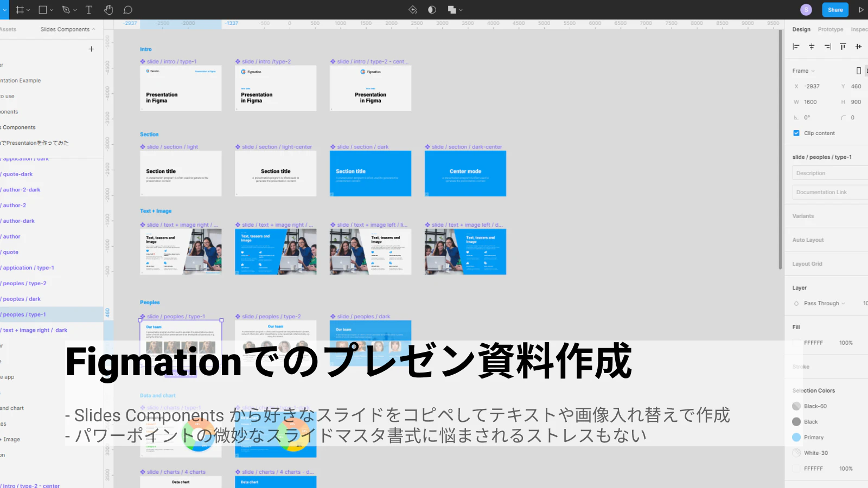
Task: Expand the Slides Components page list
Action: point(68,29)
